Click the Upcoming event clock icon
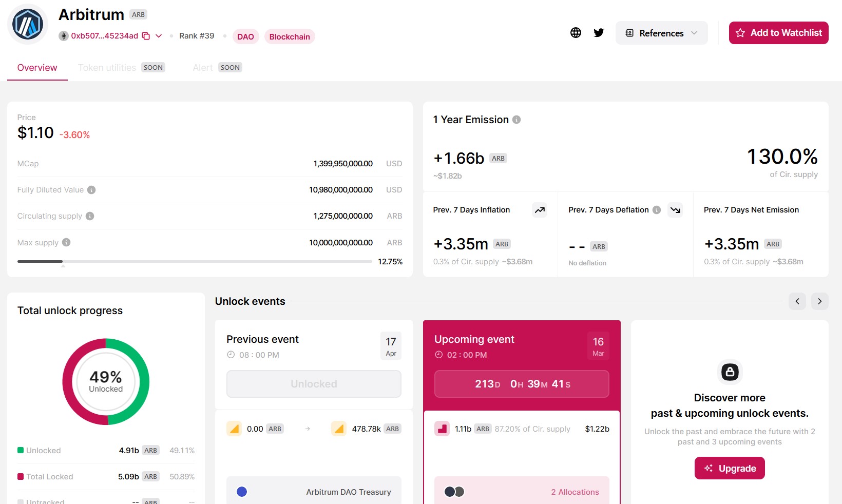This screenshot has width=842, height=504. pyautogui.click(x=439, y=355)
